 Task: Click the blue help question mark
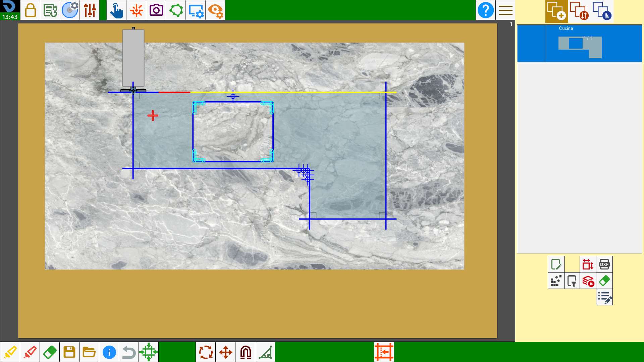(x=485, y=10)
